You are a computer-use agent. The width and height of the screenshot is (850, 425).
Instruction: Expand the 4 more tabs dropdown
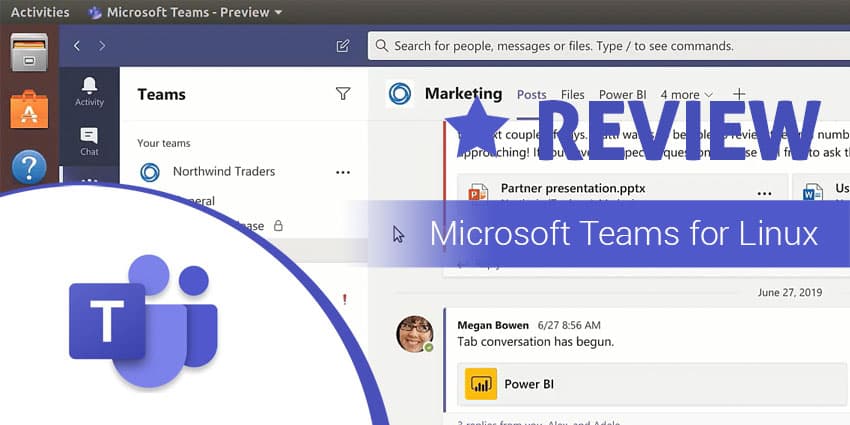point(686,95)
